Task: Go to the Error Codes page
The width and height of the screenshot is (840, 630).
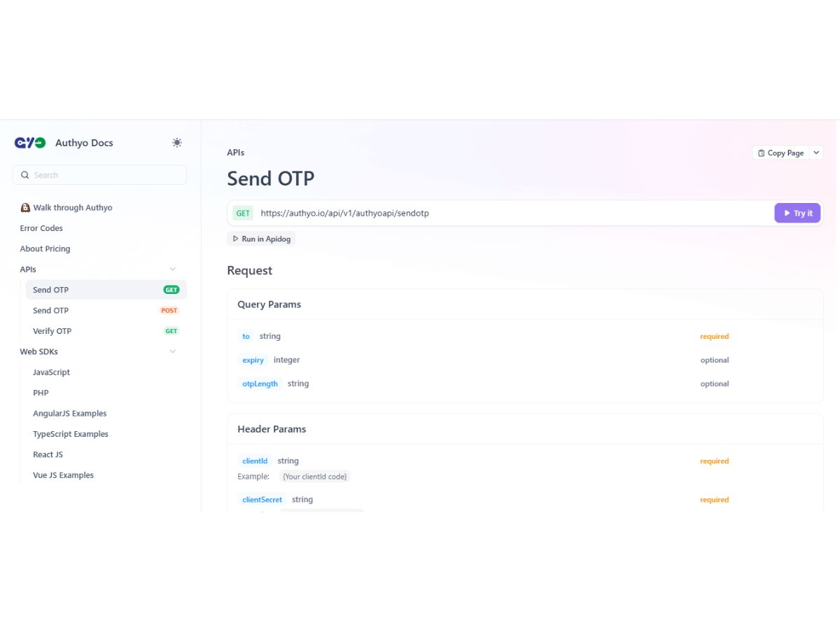Action: (x=41, y=228)
